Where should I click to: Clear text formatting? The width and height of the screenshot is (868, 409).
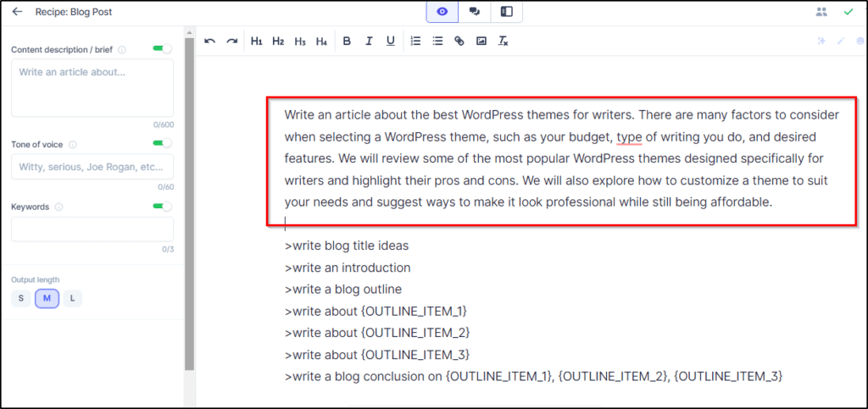pyautogui.click(x=503, y=41)
